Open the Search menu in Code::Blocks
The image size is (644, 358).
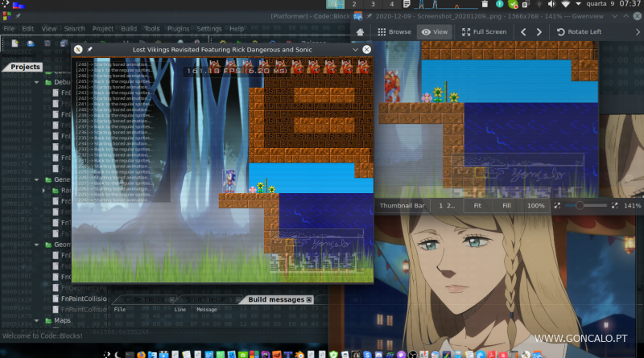tap(74, 29)
